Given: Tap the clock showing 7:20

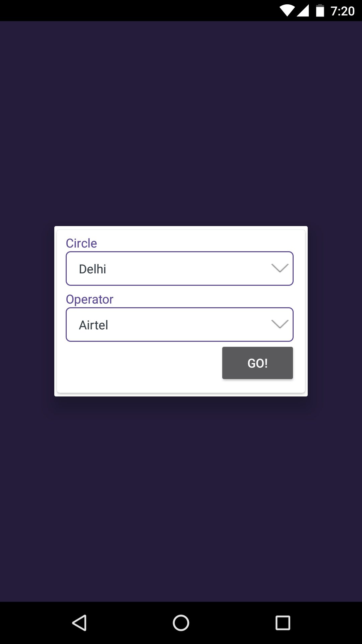Looking at the screenshot, I should point(343,10).
